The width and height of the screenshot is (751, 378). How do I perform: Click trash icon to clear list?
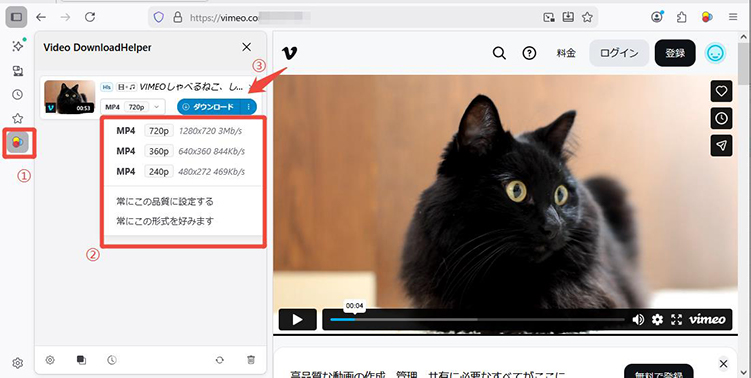[251, 360]
